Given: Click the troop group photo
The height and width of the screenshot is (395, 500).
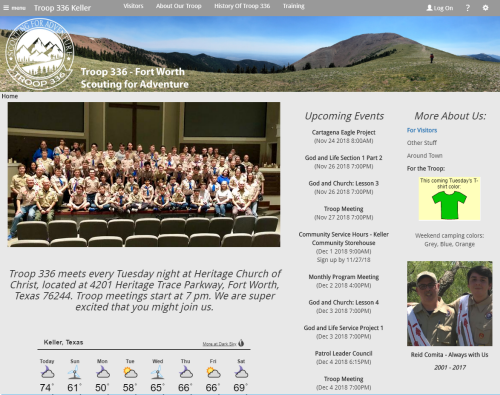Looking at the screenshot, I should 144,174.
